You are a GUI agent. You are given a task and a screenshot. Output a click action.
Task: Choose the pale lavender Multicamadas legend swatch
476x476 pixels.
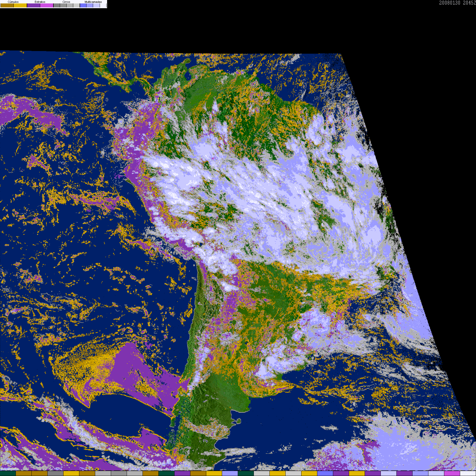96,5
